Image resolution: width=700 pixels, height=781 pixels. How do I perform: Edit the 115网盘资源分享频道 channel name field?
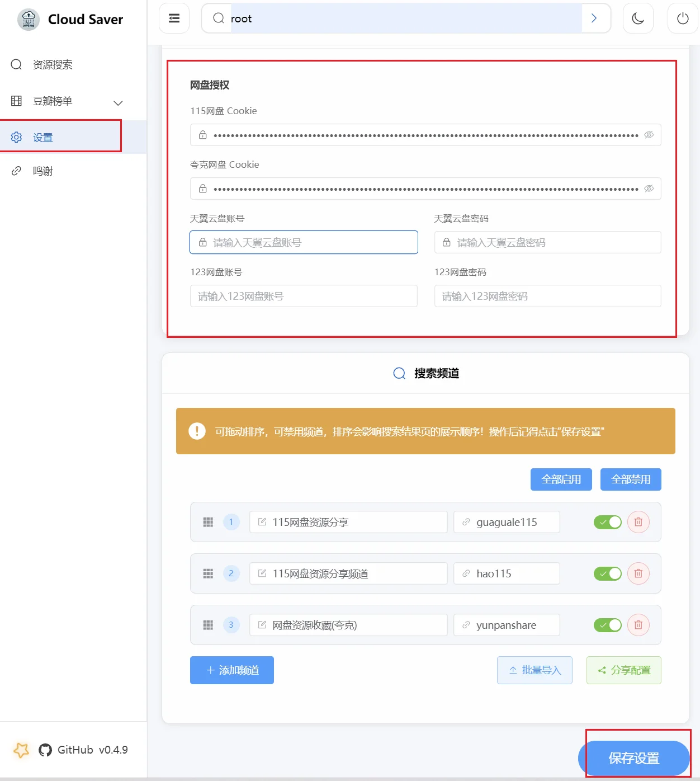coord(348,573)
